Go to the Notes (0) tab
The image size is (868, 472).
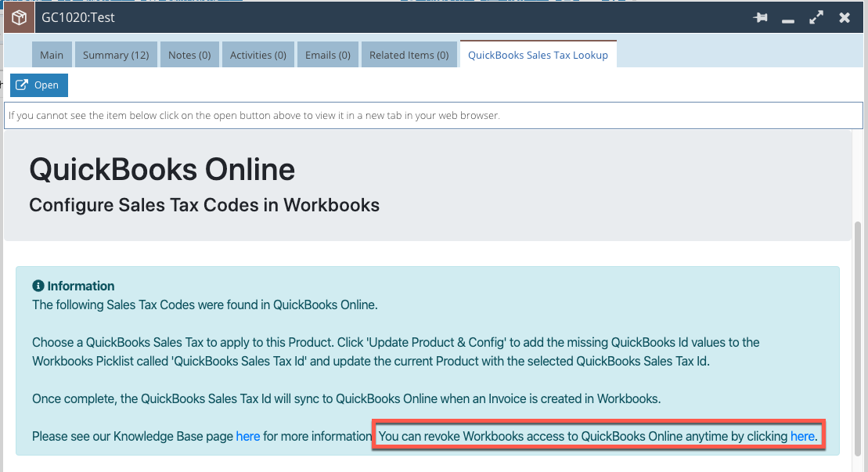tap(189, 55)
